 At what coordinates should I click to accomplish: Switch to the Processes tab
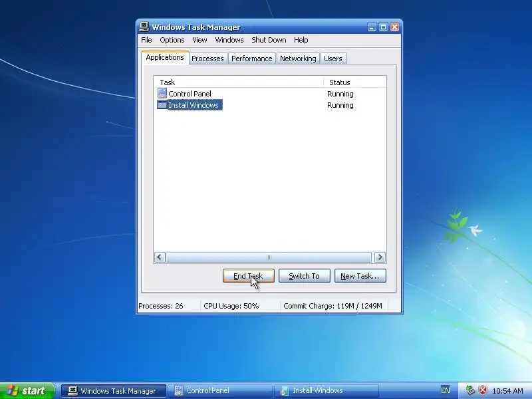tap(207, 59)
